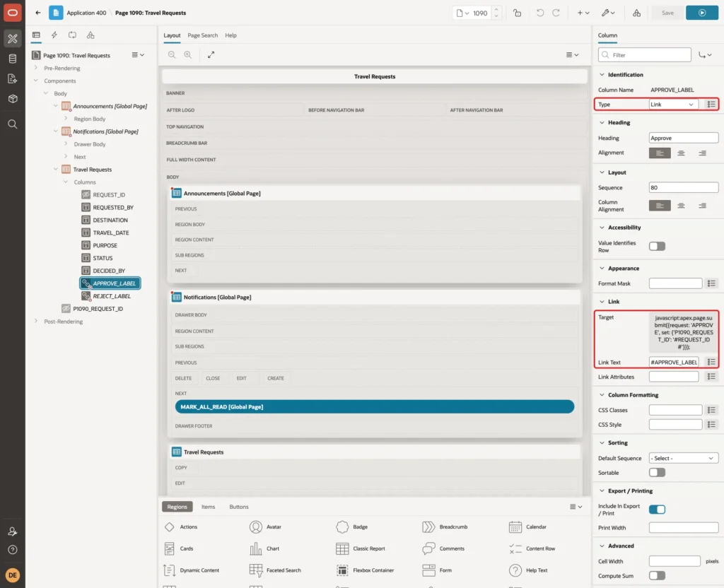Open the help question mark icon
The height and width of the screenshot is (588, 724).
click(x=13, y=550)
